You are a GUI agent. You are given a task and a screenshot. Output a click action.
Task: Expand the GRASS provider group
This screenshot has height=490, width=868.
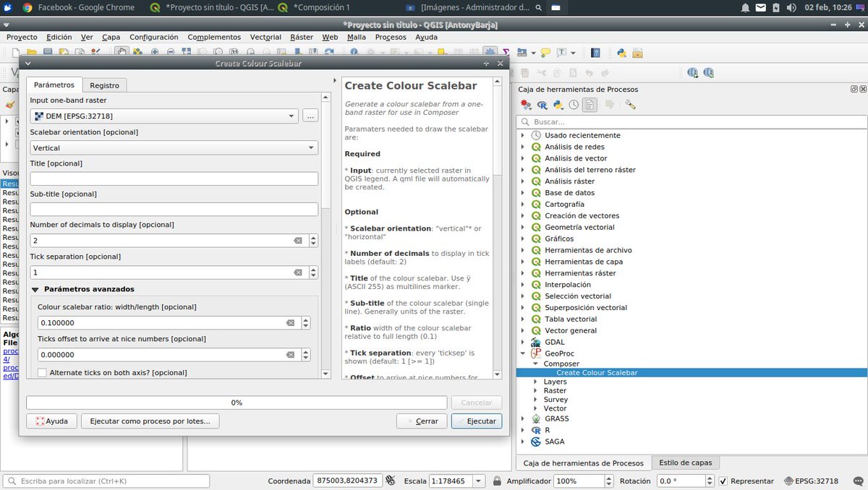point(523,418)
